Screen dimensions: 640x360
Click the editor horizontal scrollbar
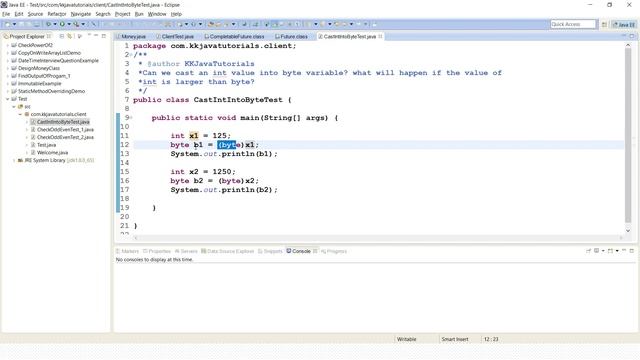379,238
